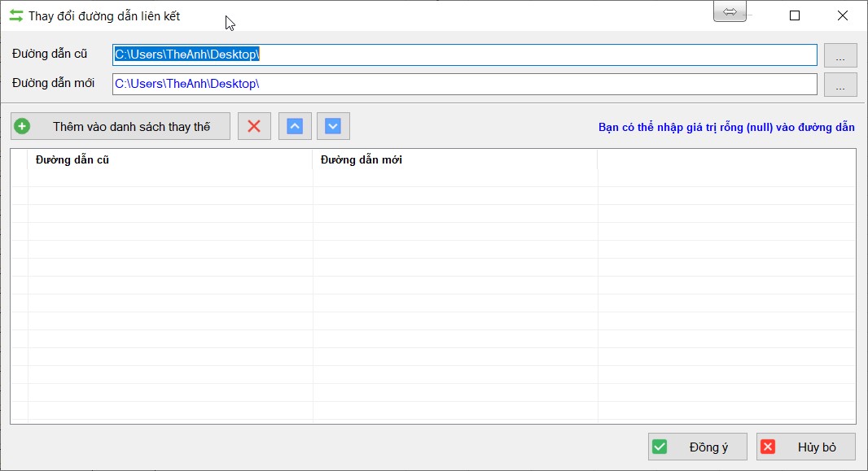Click the double-arrow button in title bar

[730, 12]
